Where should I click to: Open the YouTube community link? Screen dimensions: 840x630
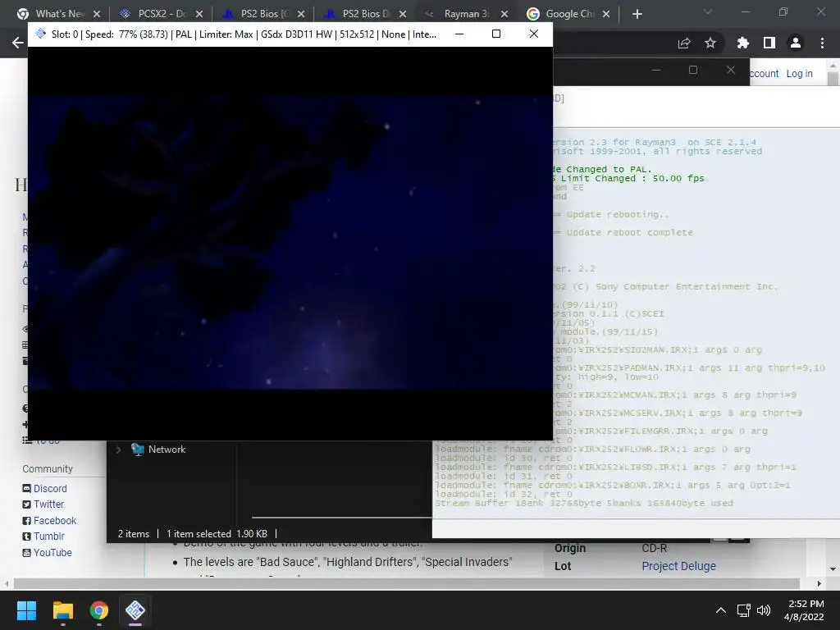[x=52, y=552]
